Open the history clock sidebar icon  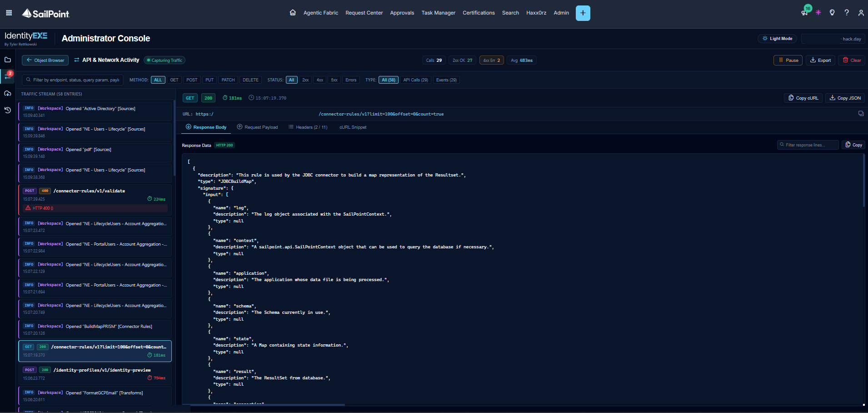point(8,110)
